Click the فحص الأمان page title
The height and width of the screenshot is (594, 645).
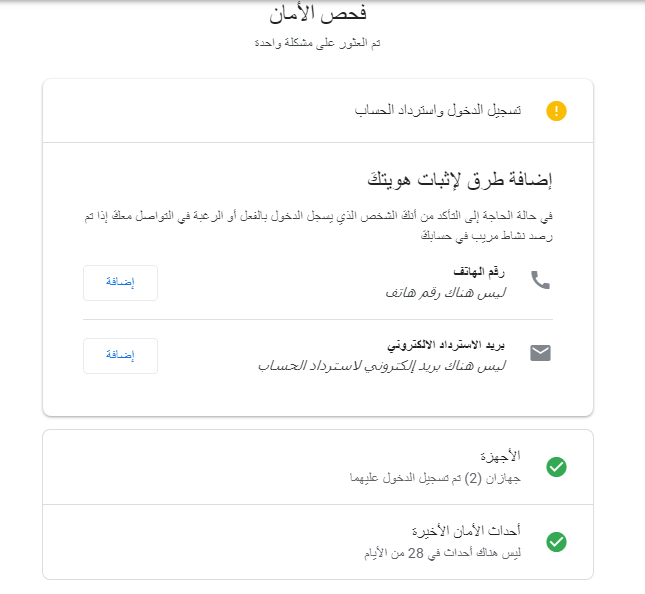tap(318, 15)
